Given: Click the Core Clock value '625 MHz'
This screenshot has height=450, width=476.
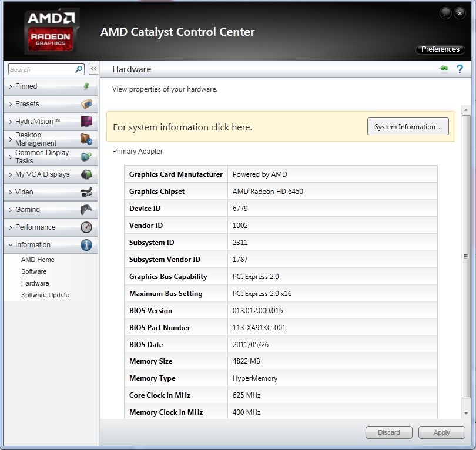Looking at the screenshot, I should coord(246,395).
